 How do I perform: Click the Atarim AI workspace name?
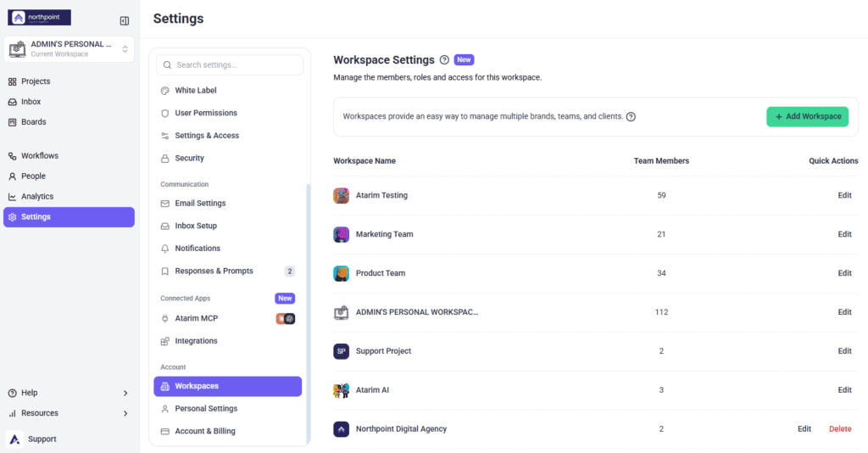[x=372, y=390]
